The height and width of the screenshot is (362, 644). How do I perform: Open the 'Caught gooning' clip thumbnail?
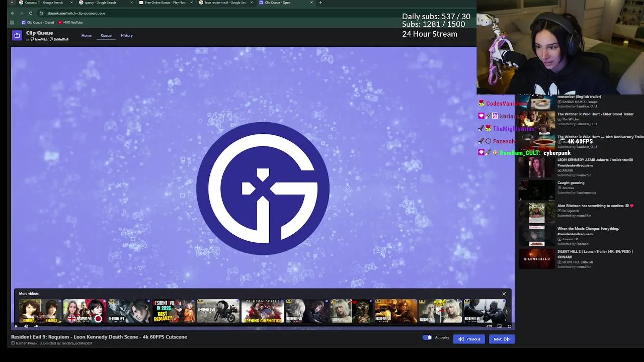[x=536, y=190]
